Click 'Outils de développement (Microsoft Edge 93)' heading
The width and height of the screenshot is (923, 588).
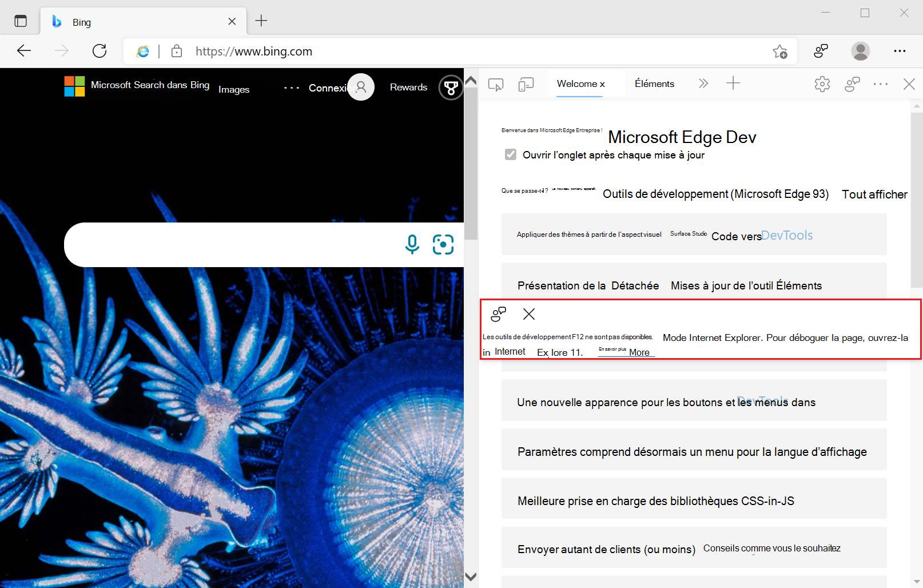(x=715, y=194)
